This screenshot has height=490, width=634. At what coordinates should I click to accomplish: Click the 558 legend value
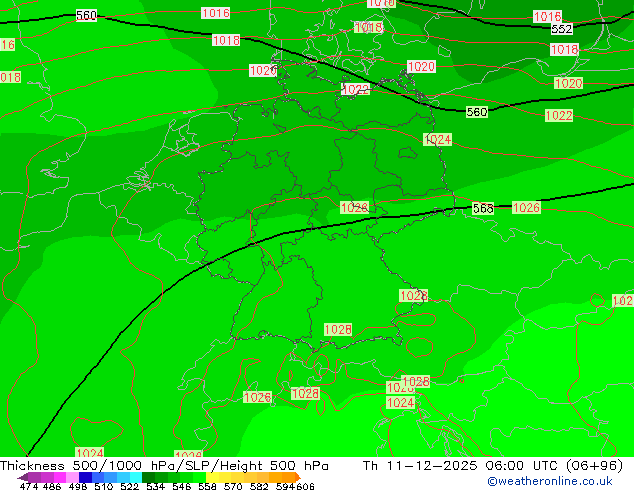click(207, 486)
